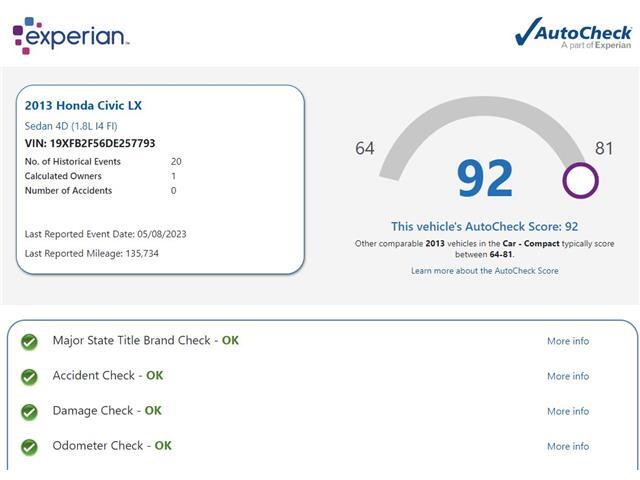640x480 pixels.
Task: Click the Calculated Owners label
Action: pos(63,176)
